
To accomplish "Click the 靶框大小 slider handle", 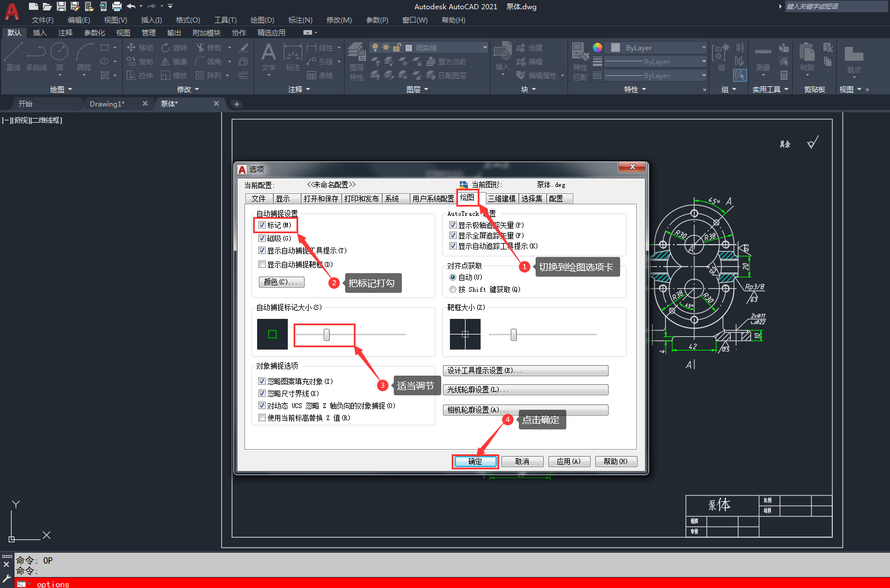I will [514, 335].
